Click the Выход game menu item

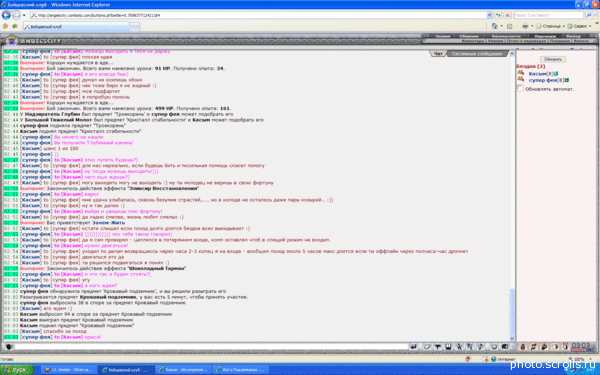click(x=573, y=36)
